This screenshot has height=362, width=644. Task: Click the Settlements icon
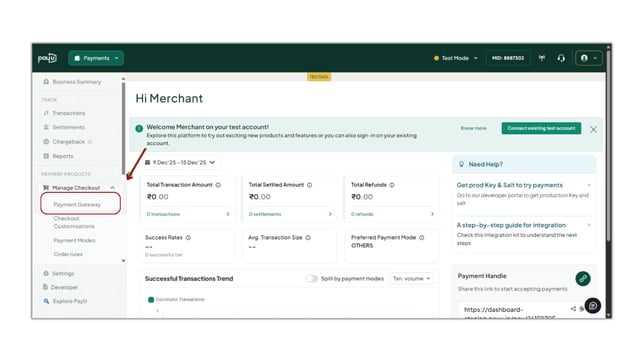coord(46,127)
